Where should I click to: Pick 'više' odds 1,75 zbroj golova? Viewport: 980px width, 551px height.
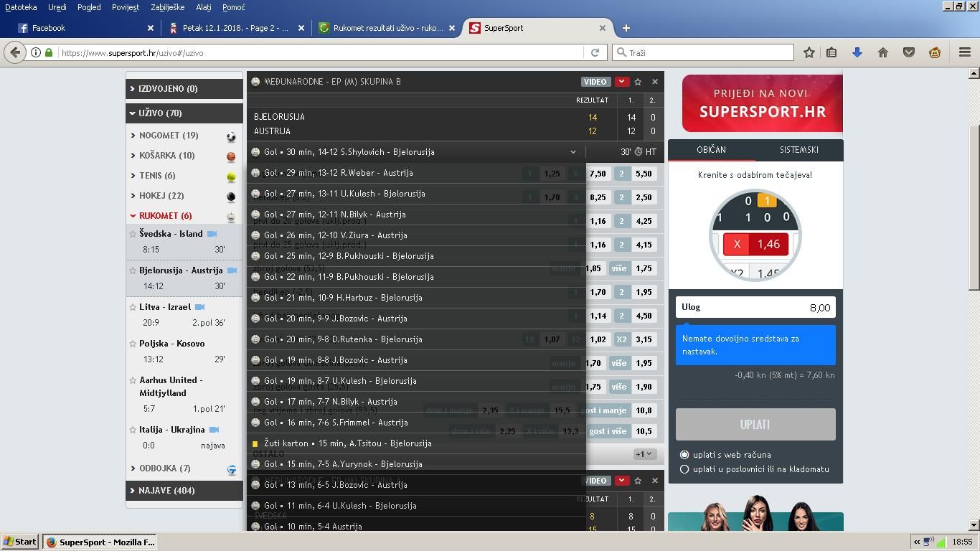click(644, 268)
